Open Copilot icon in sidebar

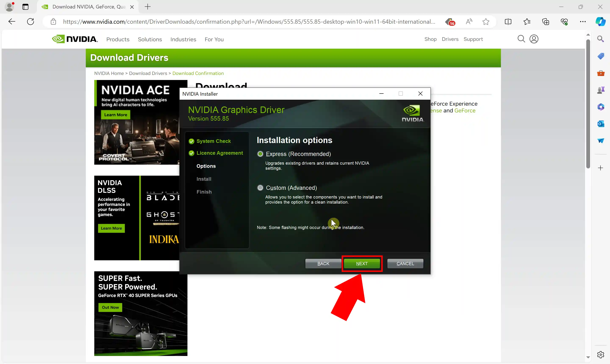(600, 22)
